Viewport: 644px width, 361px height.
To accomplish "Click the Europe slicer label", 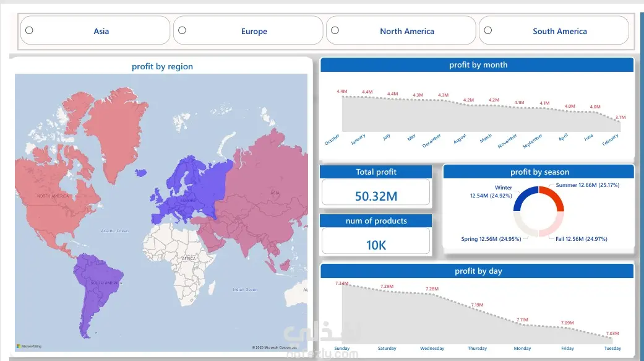I will 254,31.
